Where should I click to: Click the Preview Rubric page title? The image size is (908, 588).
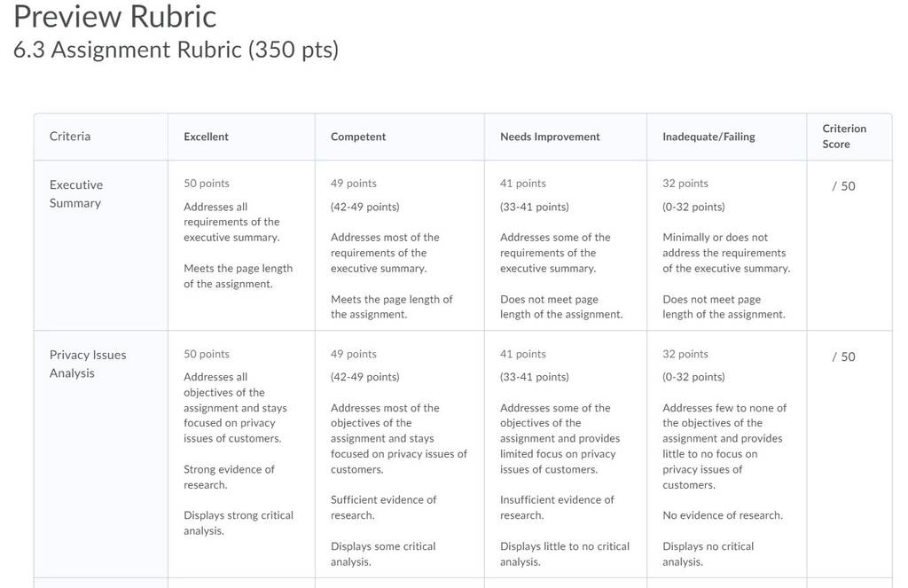pyautogui.click(x=114, y=16)
